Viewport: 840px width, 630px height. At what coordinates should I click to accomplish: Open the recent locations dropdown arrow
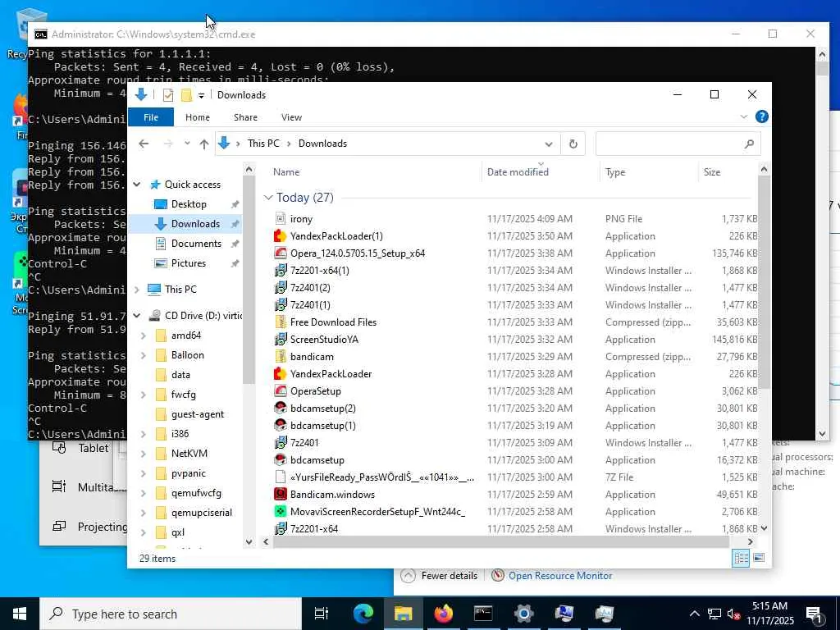[187, 144]
